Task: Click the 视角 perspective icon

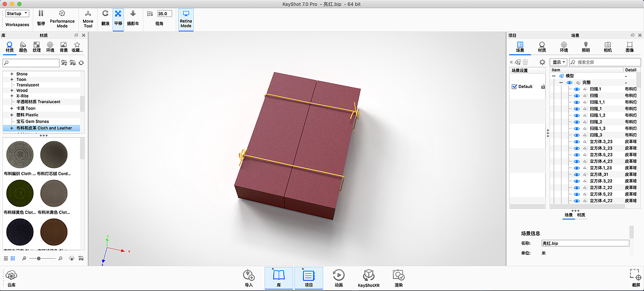Action: point(150,14)
